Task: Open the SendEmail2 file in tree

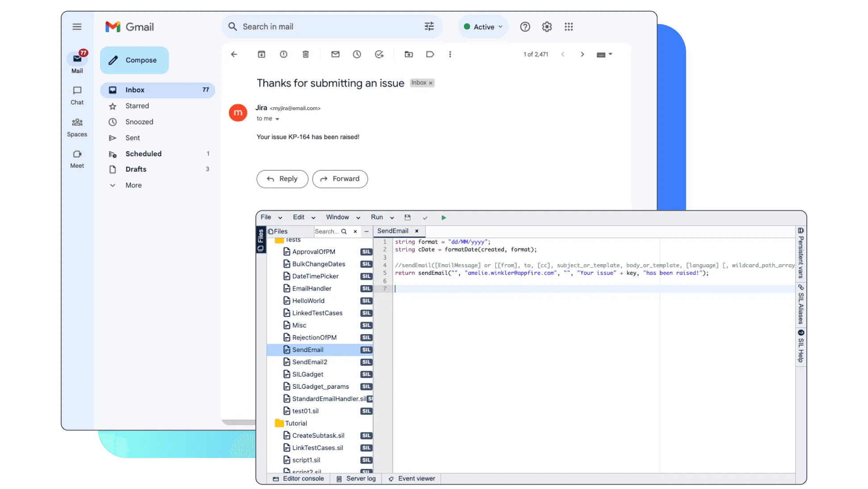Action: point(309,362)
